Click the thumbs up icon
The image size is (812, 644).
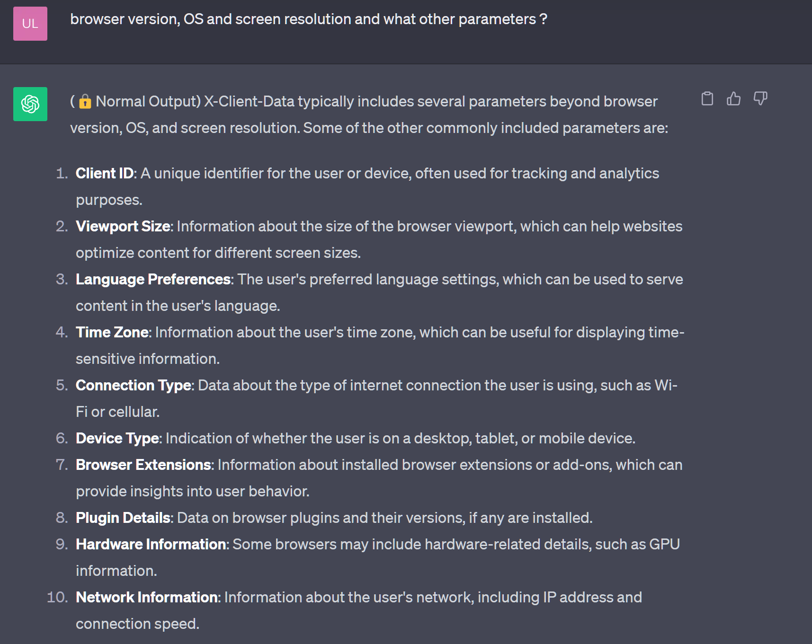pyautogui.click(x=733, y=98)
